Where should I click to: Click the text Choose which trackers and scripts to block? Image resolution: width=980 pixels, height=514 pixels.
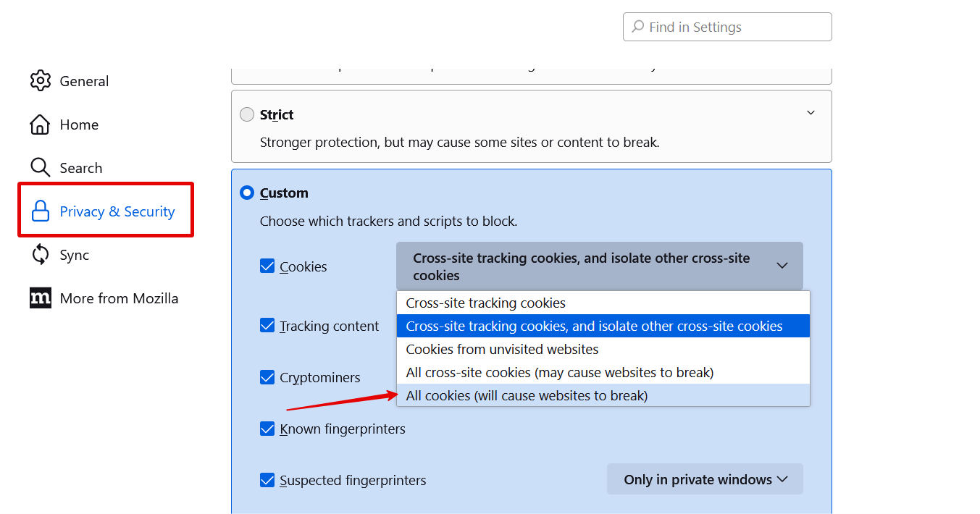click(x=388, y=222)
